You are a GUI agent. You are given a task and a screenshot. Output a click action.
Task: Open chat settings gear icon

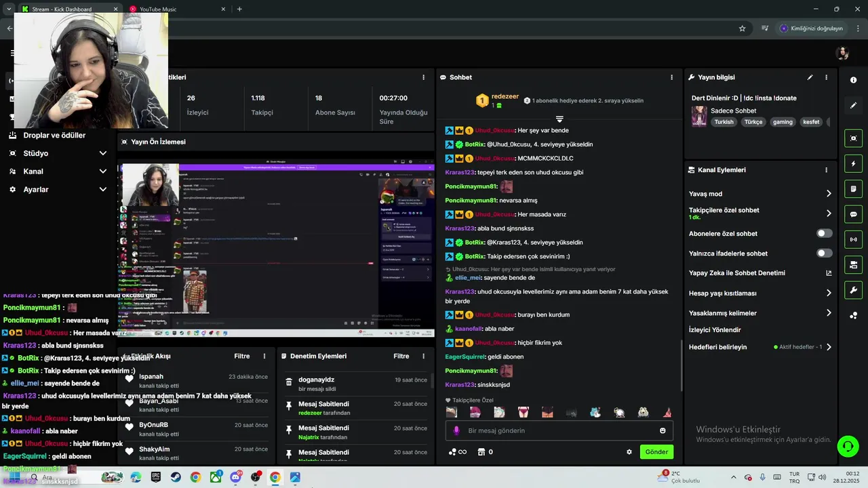629,452
